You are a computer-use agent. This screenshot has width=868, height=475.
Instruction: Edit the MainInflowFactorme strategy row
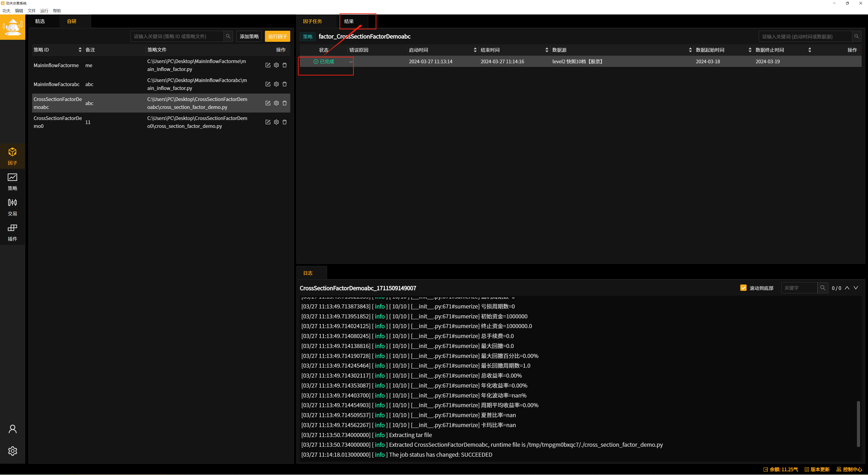pos(268,65)
